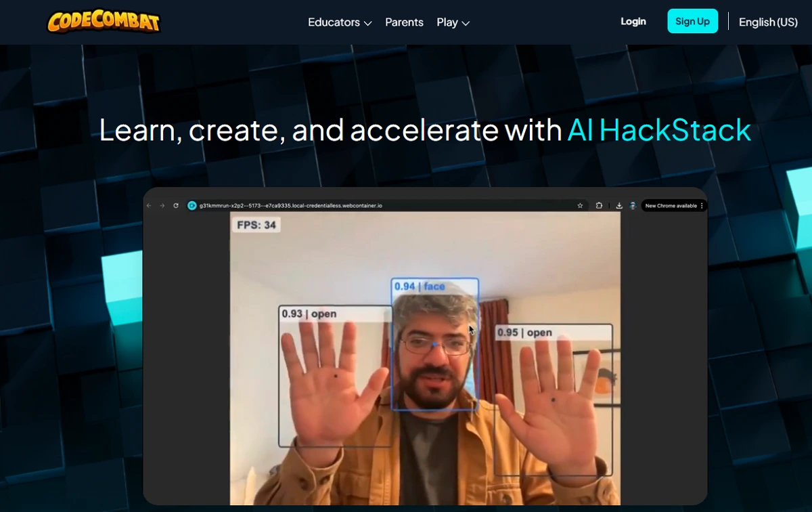Click the back arrow in embedded browser
This screenshot has width=812, height=512.
coord(150,206)
